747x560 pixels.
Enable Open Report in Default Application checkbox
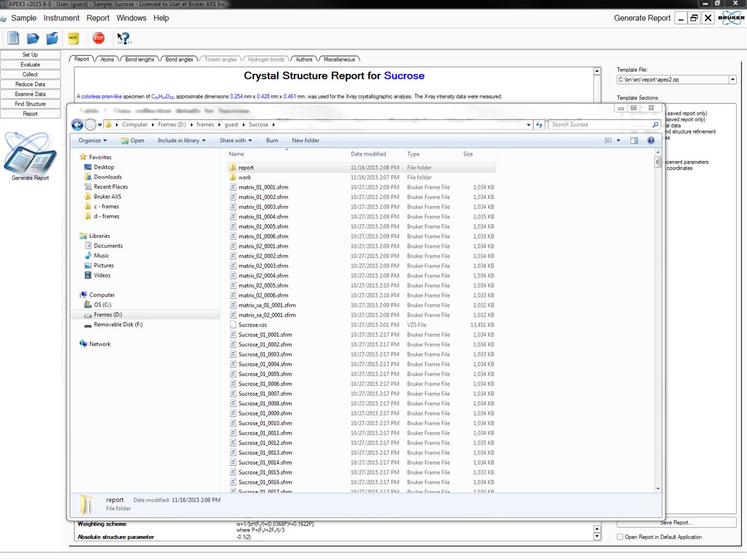(x=620, y=537)
